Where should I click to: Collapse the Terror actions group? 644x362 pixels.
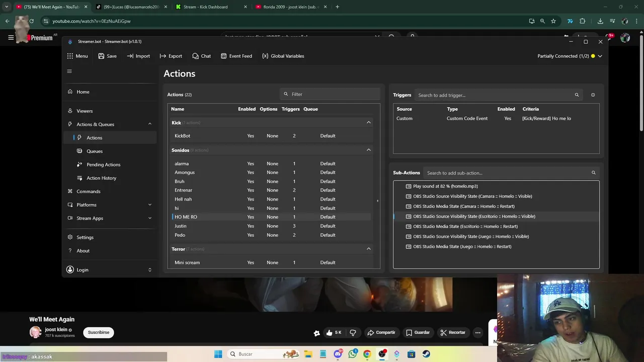pyautogui.click(x=368, y=249)
